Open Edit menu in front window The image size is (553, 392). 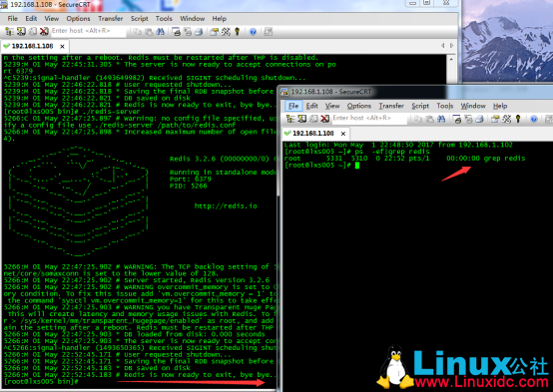[311, 106]
